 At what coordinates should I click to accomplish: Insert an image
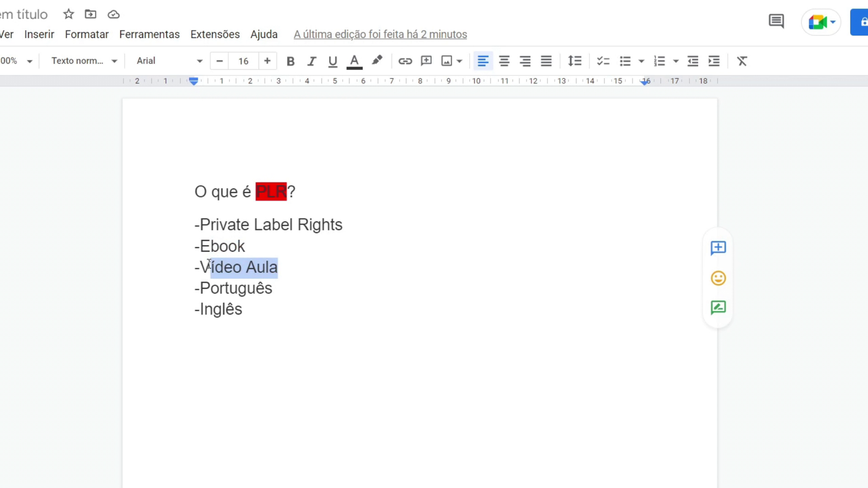(x=446, y=61)
